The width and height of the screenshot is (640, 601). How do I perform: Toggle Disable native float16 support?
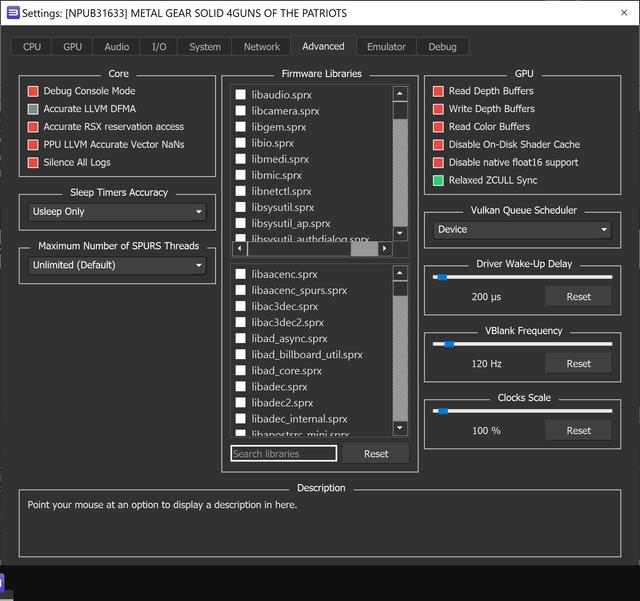click(438, 162)
